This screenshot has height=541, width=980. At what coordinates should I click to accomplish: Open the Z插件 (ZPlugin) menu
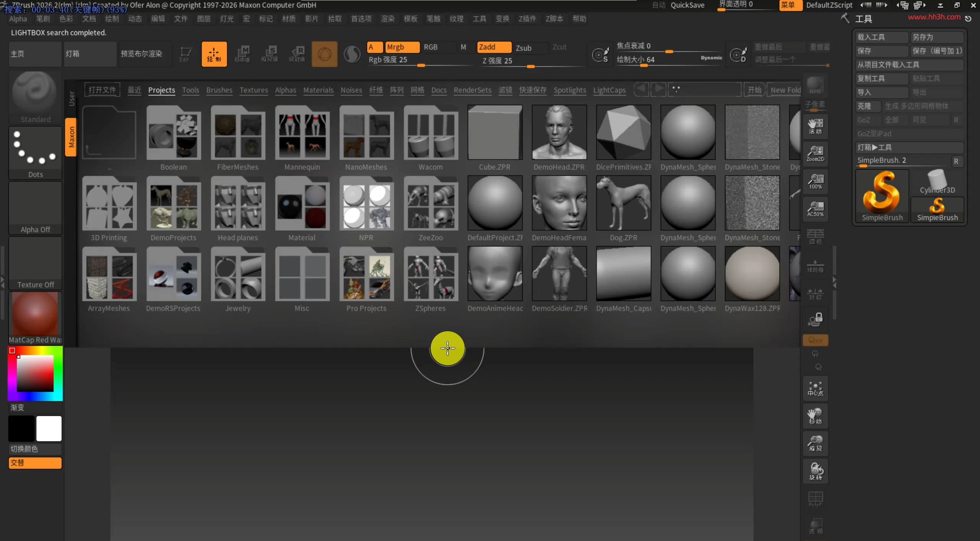[x=527, y=19]
